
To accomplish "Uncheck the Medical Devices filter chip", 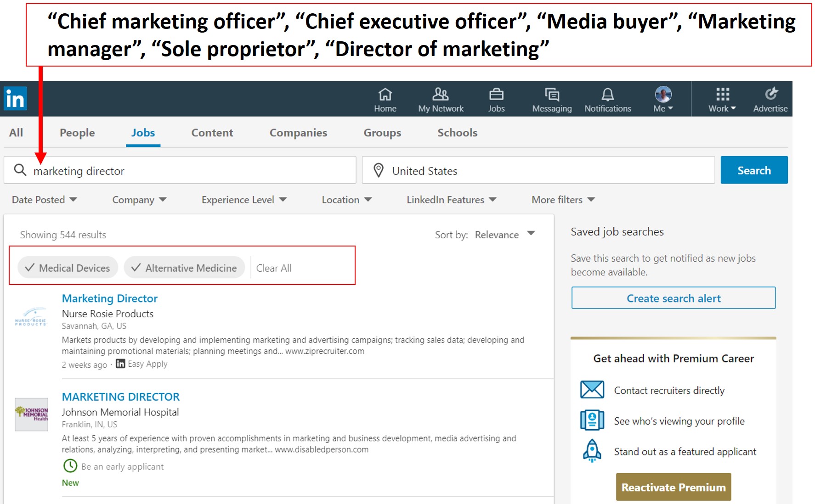I will 68,268.
